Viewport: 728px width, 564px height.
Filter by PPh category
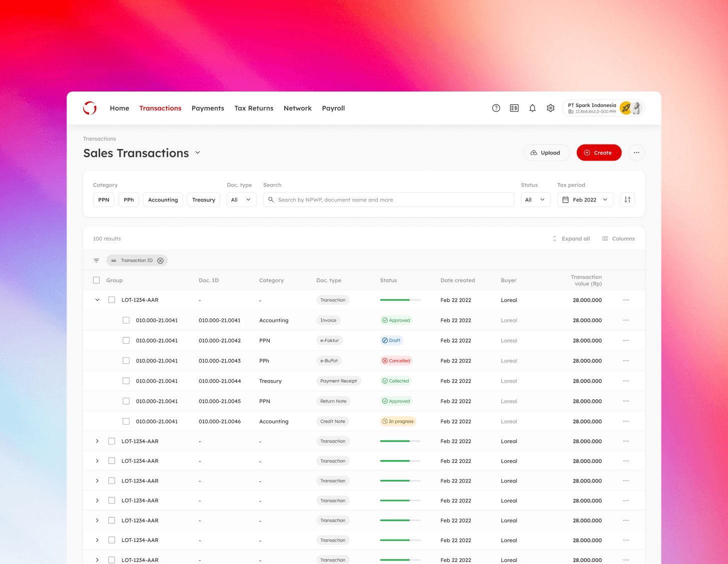click(129, 199)
